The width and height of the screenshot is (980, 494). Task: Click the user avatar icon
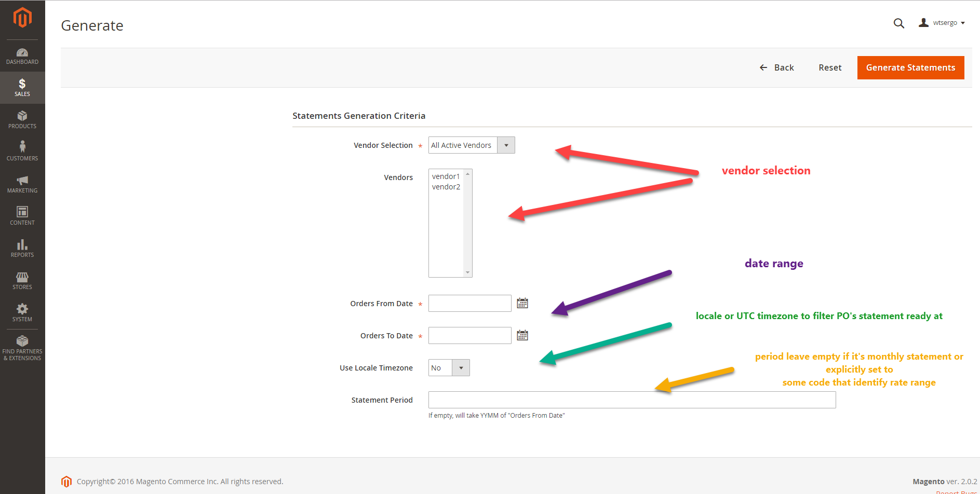(923, 23)
